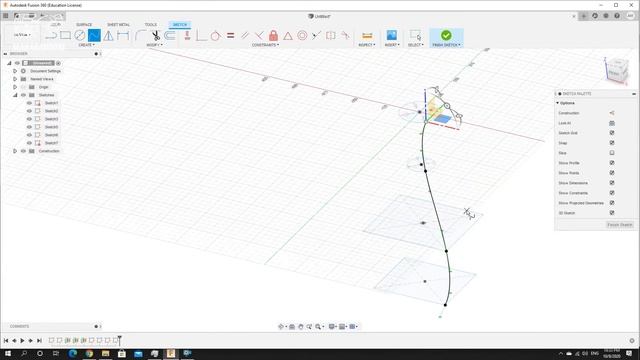Click the Select tool icon
The width and height of the screenshot is (640, 360).
pyautogui.click(x=416, y=35)
